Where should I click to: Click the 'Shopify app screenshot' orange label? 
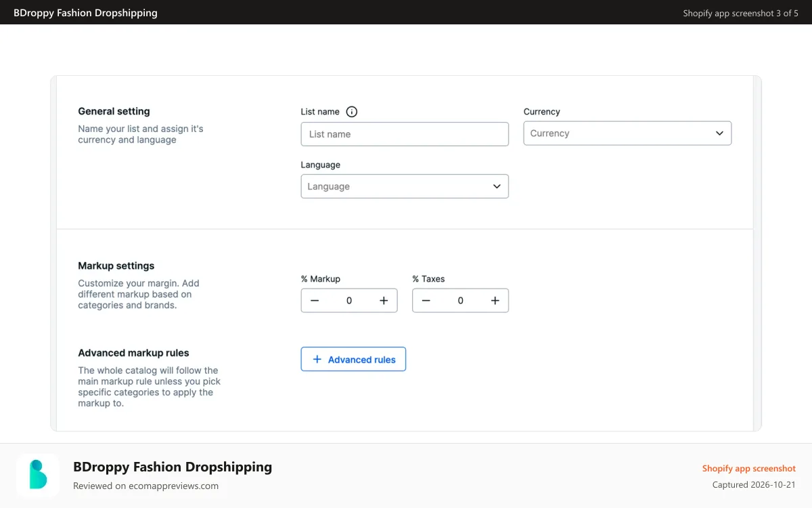(x=749, y=469)
